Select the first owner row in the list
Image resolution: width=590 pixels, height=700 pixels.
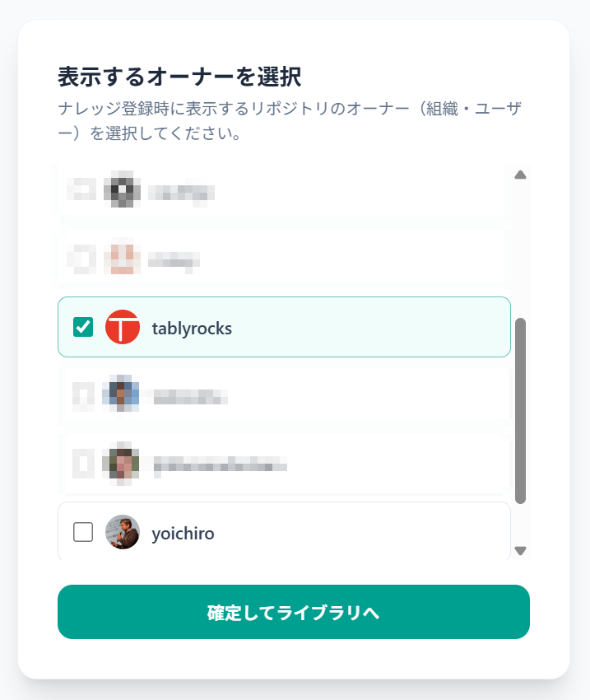pyautogui.click(x=284, y=191)
